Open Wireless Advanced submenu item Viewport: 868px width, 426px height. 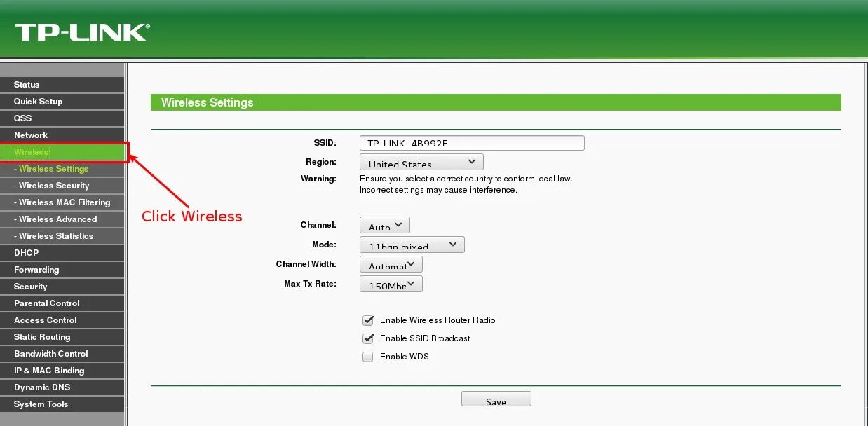62,219
